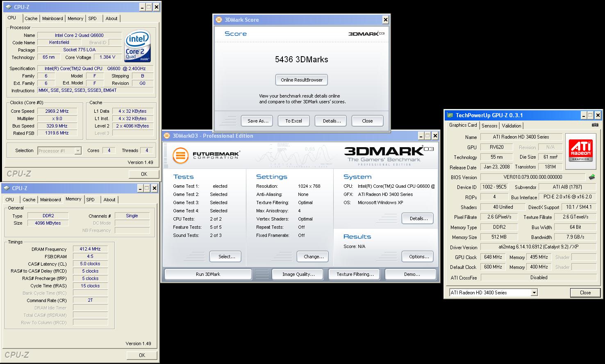This screenshot has width=605, height=364.
Task: Launch the Demo... button
Action: [411, 274]
